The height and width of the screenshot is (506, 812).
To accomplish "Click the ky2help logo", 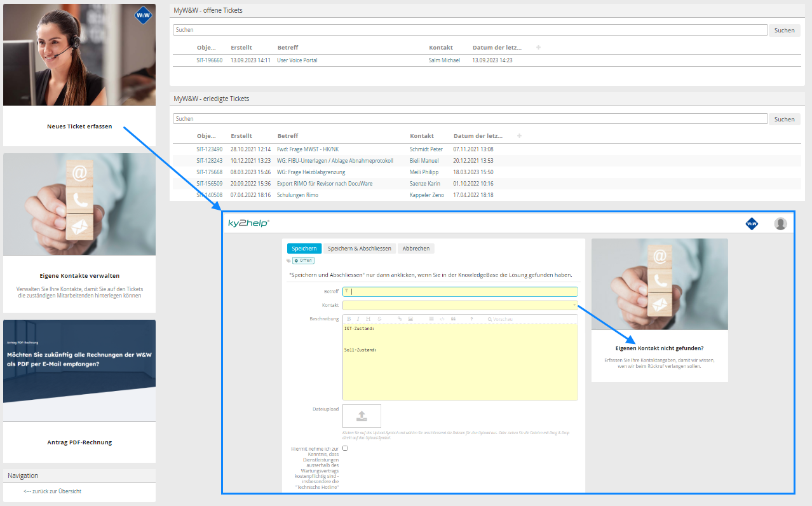I will tap(248, 223).
